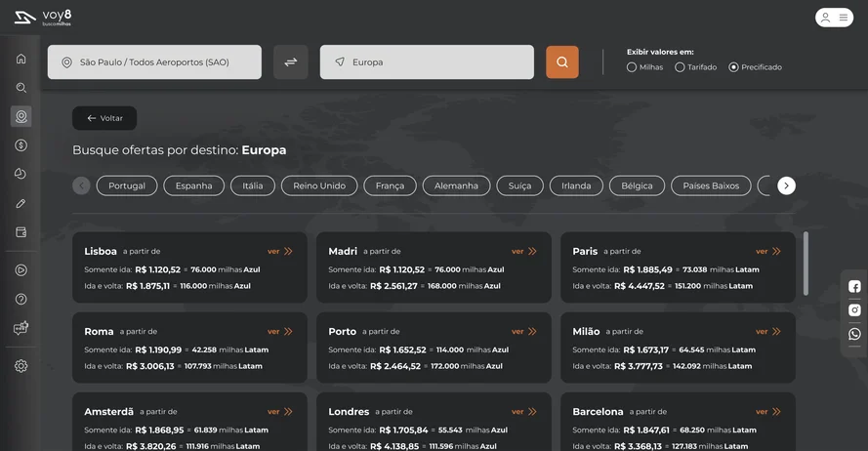The height and width of the screenshot is (451, 868).
Task: Swap origin and destination airports
Action: (x=290, y=62)
